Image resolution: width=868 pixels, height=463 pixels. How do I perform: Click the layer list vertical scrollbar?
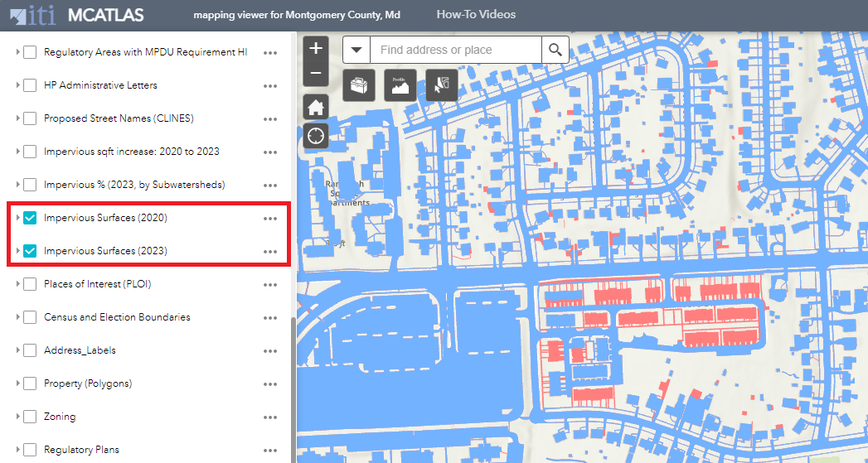(x=292, y=389)
